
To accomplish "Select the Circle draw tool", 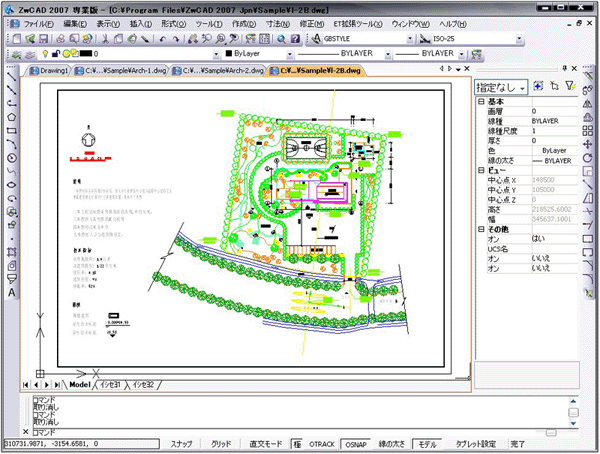I will [11, 157].
